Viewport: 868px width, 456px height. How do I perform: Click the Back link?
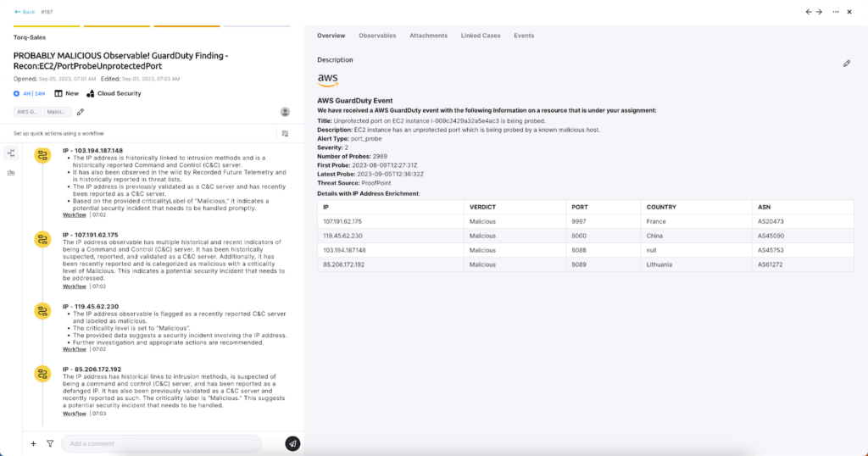(x=25, y=12)
